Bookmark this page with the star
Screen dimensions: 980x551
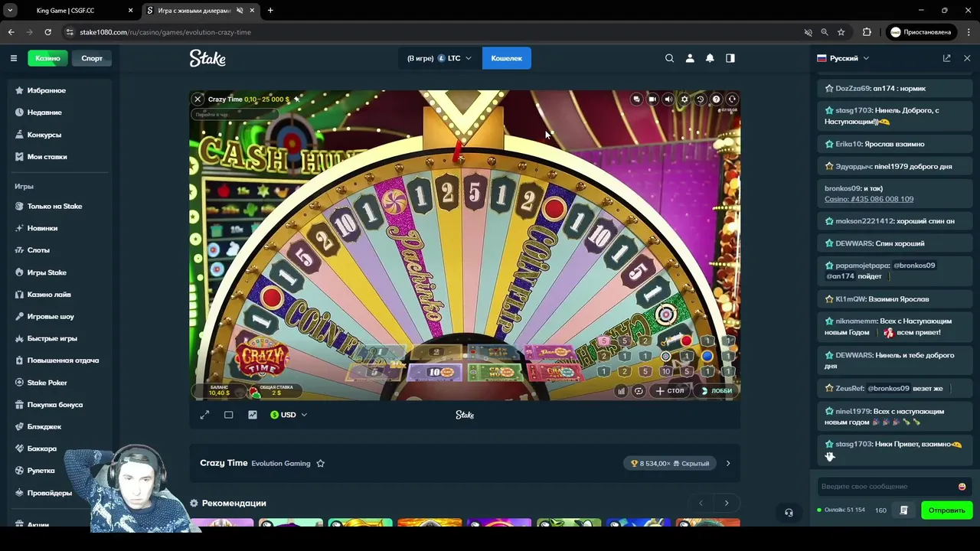pyautogui.click(x=841, y=32)
